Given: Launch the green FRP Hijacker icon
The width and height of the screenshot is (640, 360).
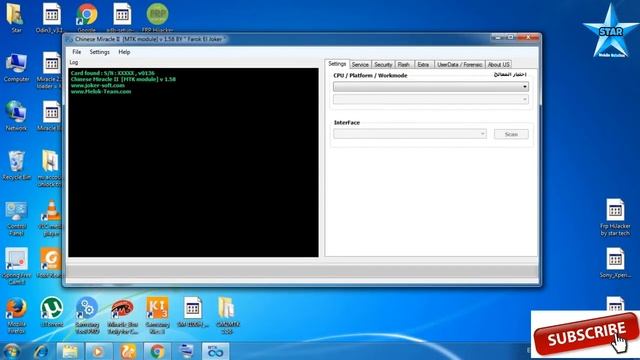Looking at the screenshot, I should point(157,18).
